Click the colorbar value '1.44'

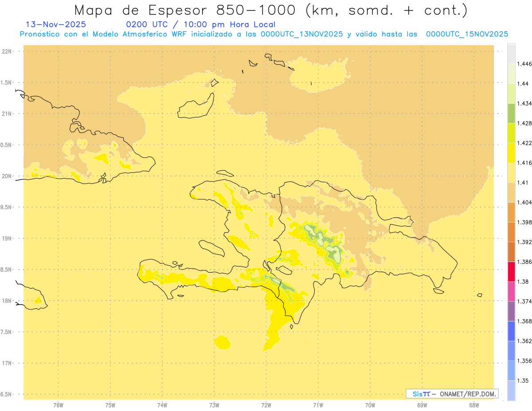tap(523, 84)
